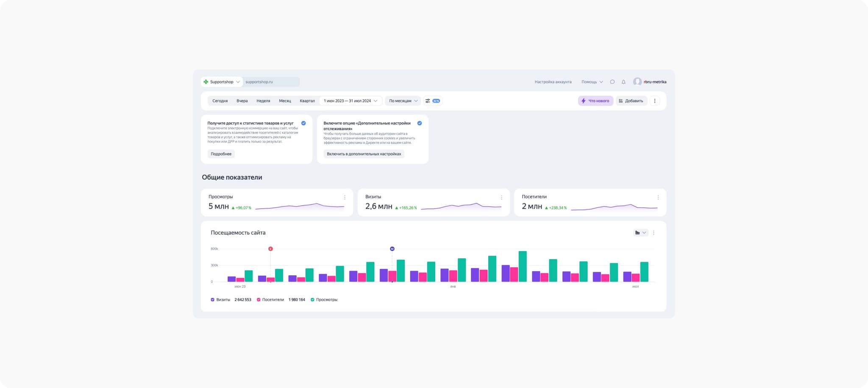Select the Неделя period tab
Screen dimensions: 868x388
[263, 101]
